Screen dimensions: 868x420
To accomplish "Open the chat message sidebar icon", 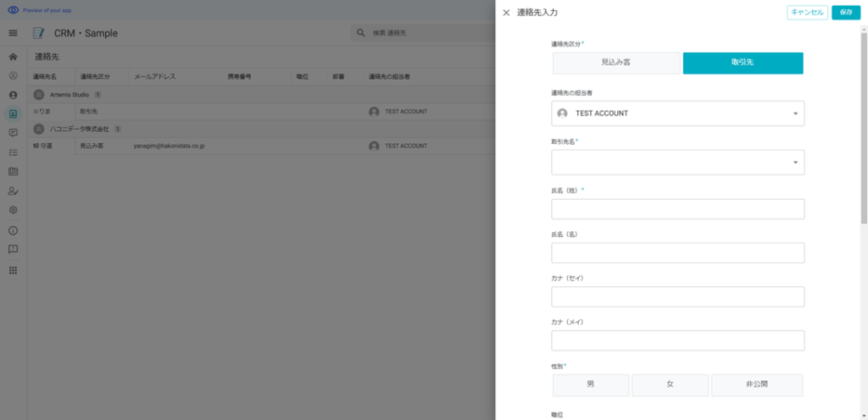I will coord(14,133).
